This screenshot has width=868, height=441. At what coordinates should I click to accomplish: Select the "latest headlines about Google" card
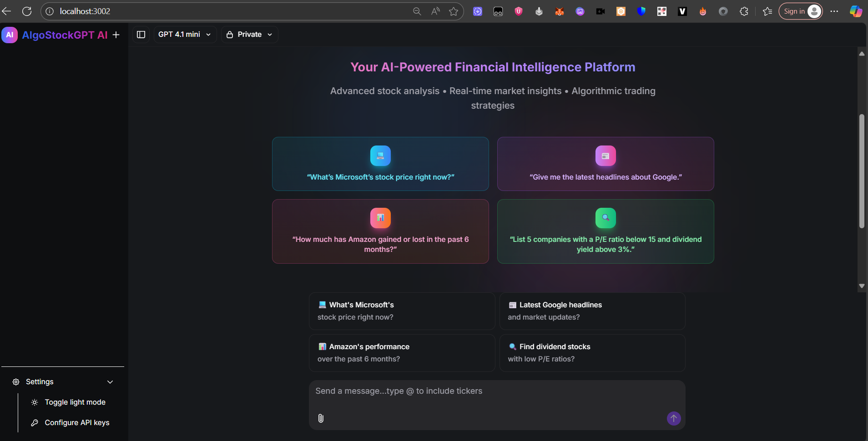coord(606,164)
